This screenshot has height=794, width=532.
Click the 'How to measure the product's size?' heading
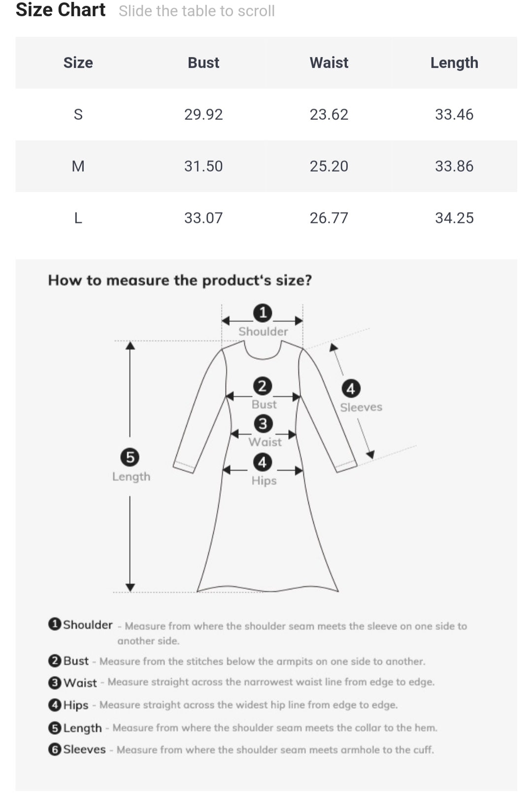180,280
